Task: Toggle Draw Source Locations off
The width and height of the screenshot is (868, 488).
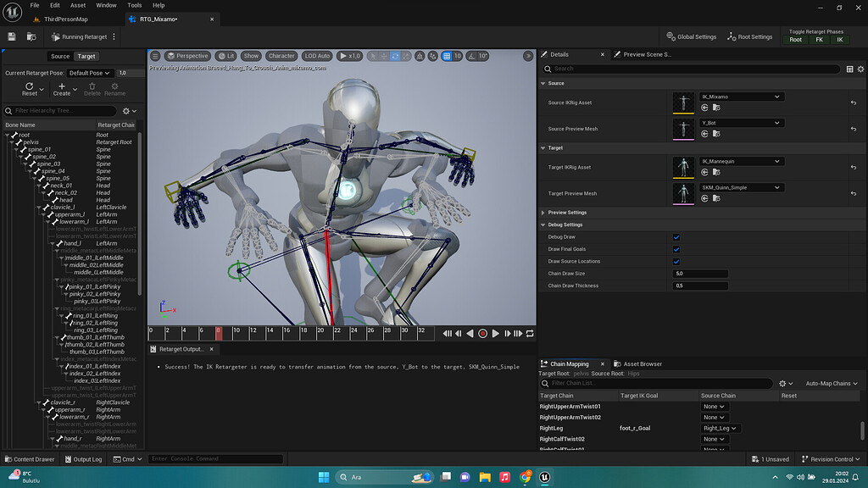Action: click(x=676, y=261)
